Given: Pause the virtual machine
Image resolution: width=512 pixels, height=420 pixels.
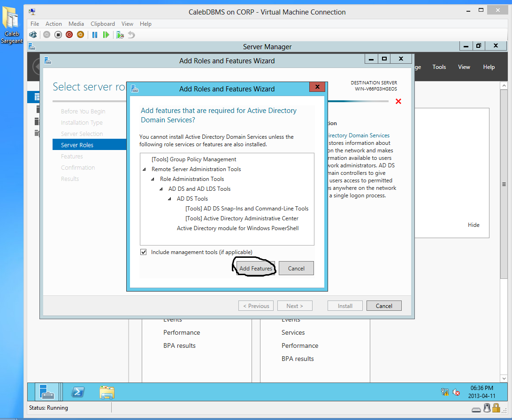Looking at the screenshot, I should (95, 35).
